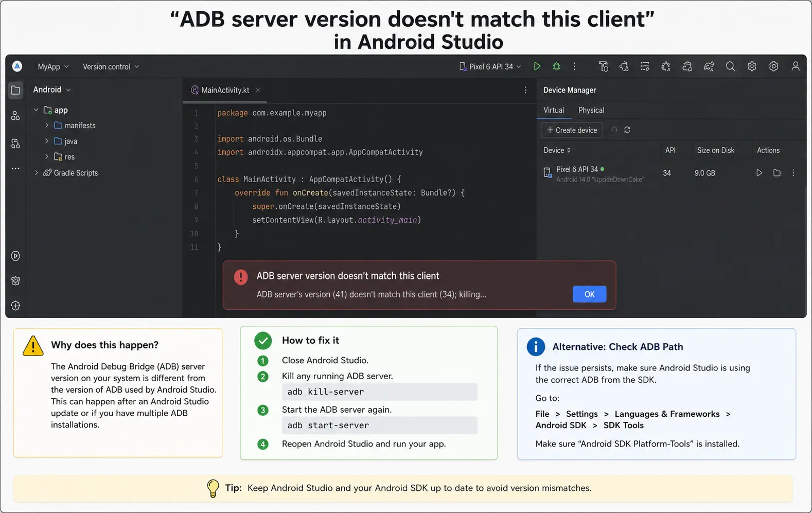Expand the java folder chevron
The height and width of the screenshot is (513, 812).
46,141
